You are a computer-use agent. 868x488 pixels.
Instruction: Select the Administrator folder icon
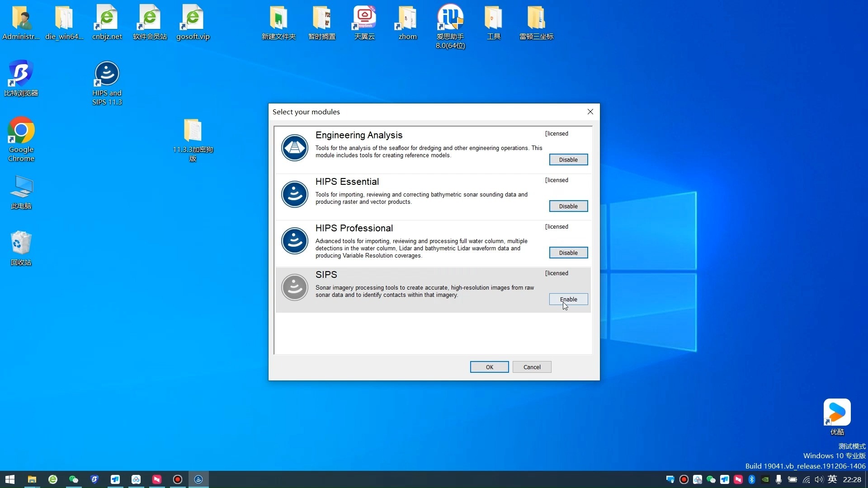(21, 23)
